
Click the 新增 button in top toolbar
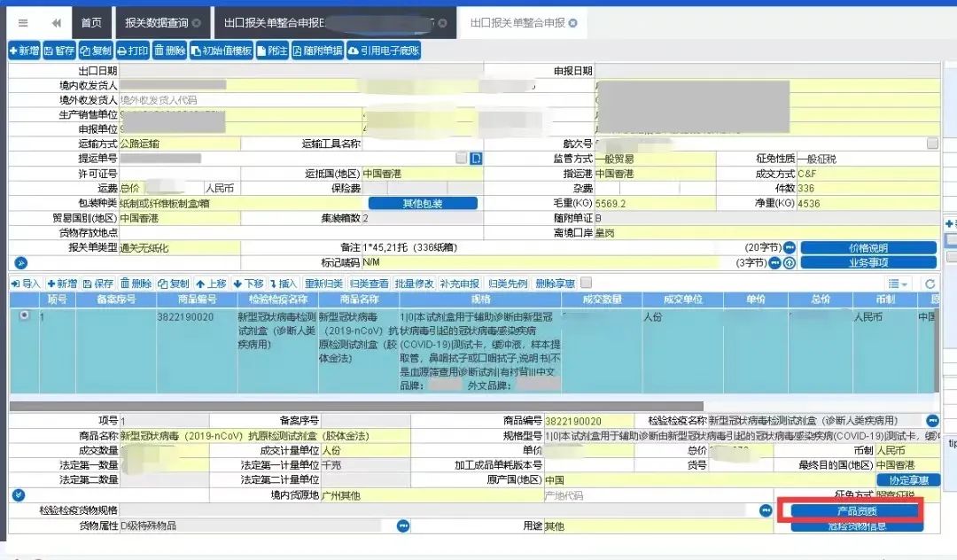point(25,51)
